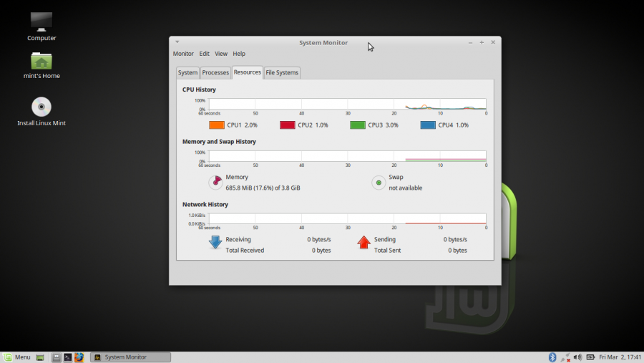The width and height of the screenshot is (644, 363).
Task: Open volume control tray icon
Action: coord(577,357)
